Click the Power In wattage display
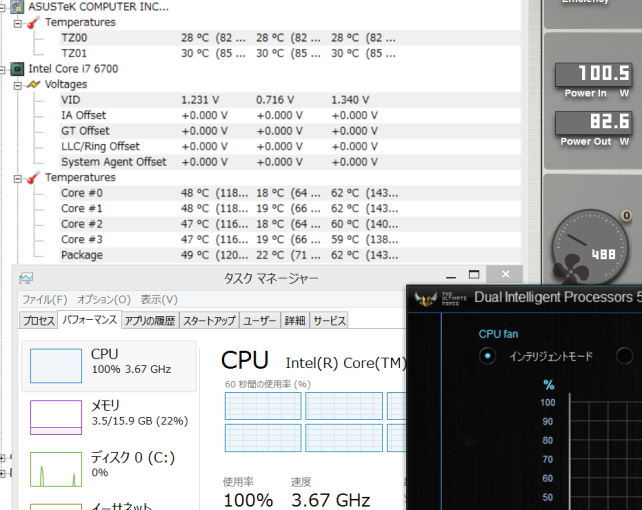Screen dimensions: 642x510 click(x=593, y=74)
